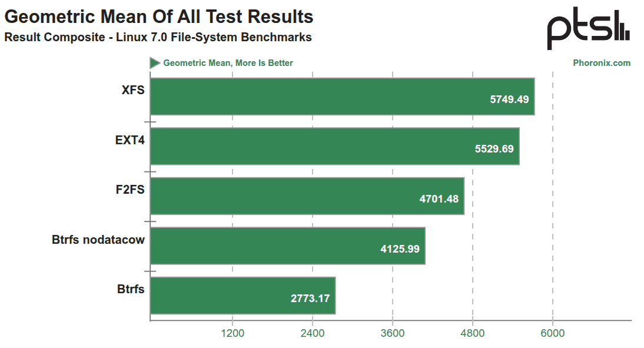Screen dimensions: 644x348
Task: Click the green triangle legend arrow
Action: (155, 63)
